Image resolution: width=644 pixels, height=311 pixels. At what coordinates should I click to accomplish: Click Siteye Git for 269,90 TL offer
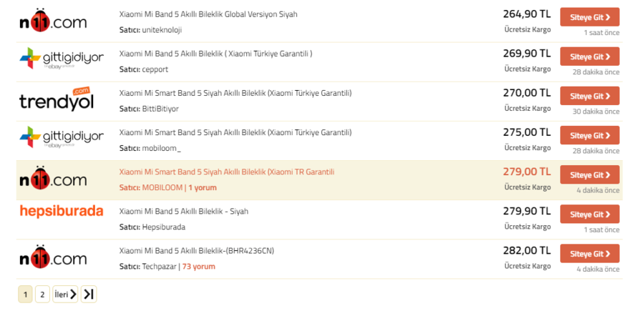coord(590,56)
